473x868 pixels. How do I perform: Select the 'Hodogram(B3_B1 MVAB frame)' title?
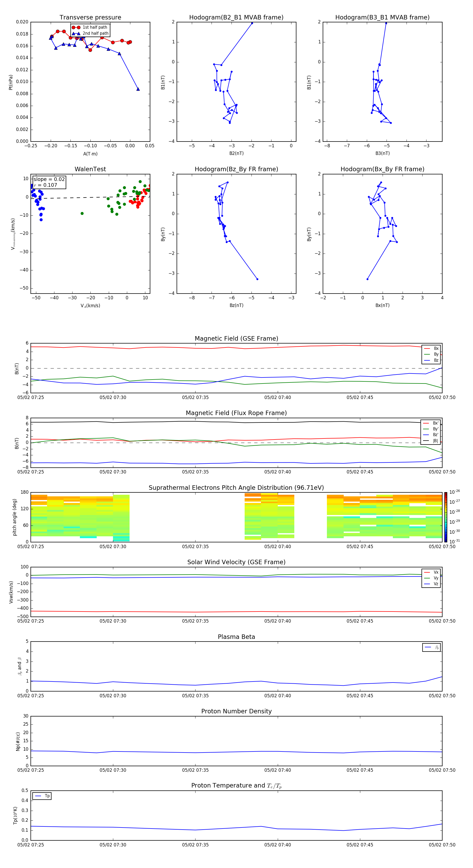382,18
